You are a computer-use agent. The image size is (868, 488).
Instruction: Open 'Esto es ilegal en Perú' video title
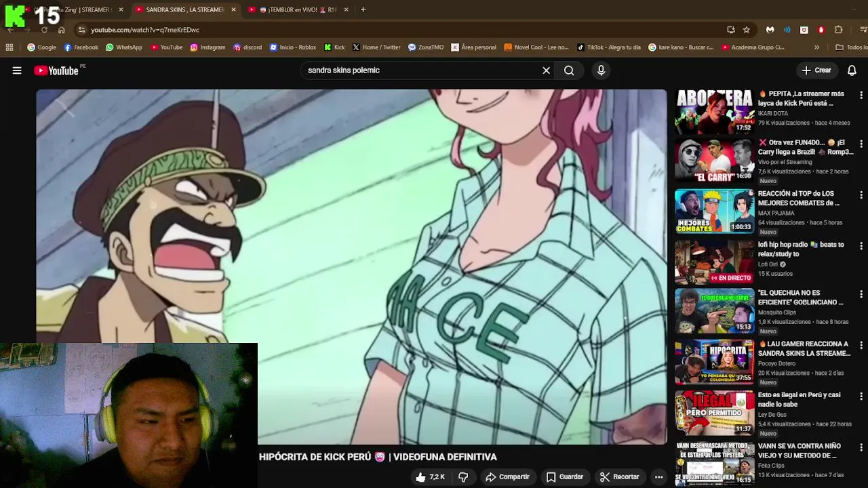click(x=800, y=399)
